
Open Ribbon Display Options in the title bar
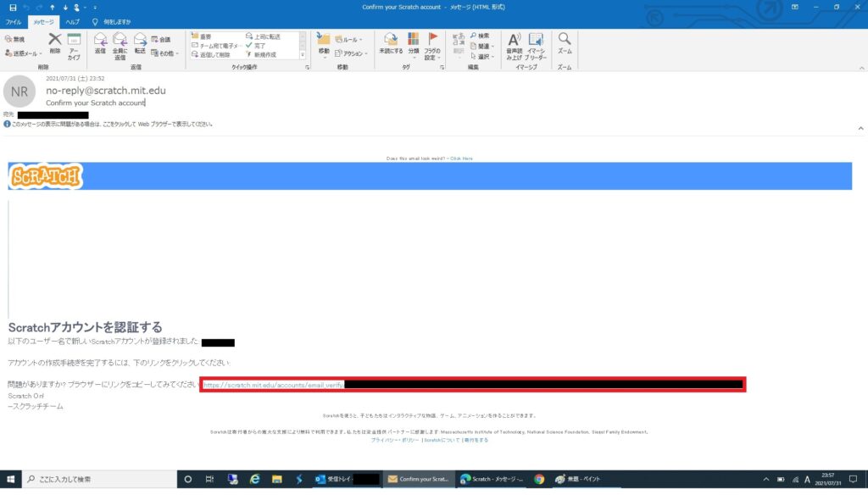click(795, 7)
